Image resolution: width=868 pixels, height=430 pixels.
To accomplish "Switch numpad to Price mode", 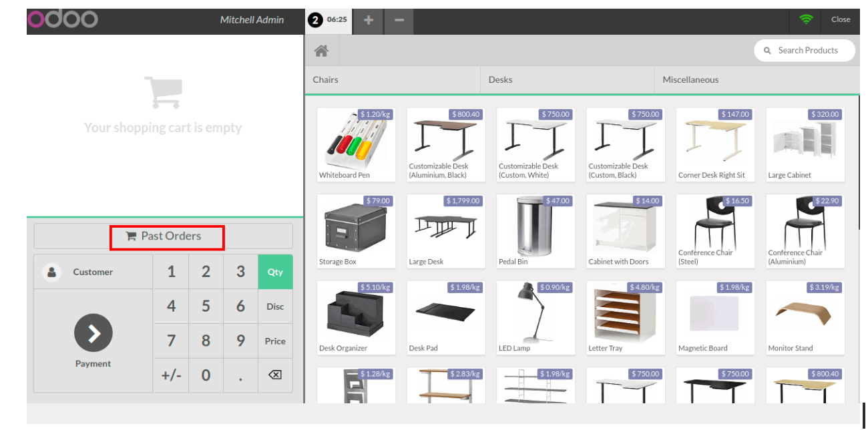I will point(275,341).
